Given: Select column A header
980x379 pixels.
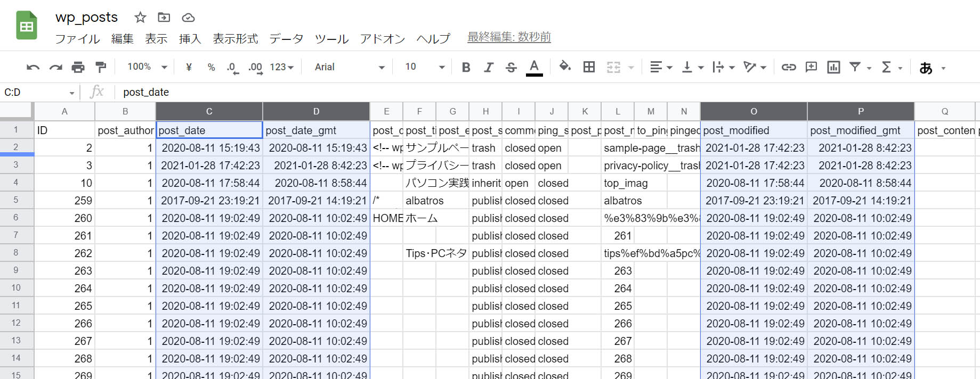Looking at the screenshot, I should [x=64, y=111].
